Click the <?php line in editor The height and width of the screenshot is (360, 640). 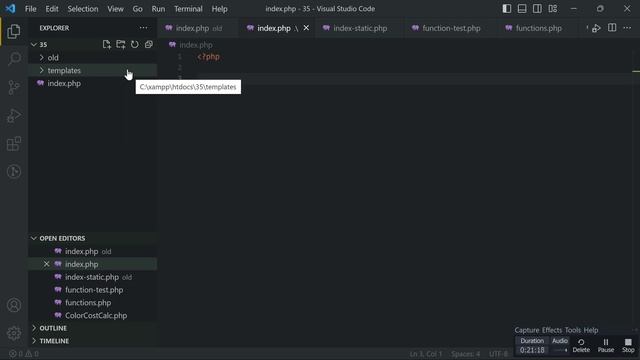pos(209,57)
